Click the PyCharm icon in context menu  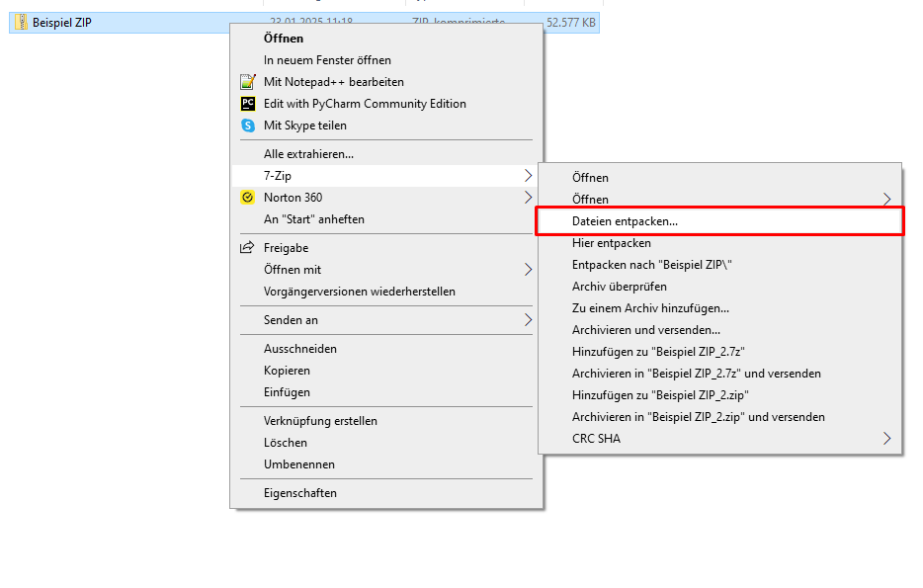(248, 104)
